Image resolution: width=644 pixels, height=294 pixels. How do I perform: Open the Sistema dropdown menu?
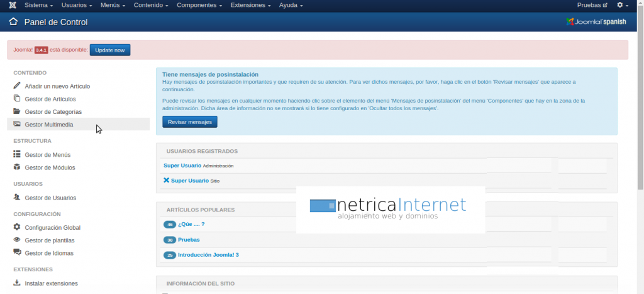click(x=38, y=5)
